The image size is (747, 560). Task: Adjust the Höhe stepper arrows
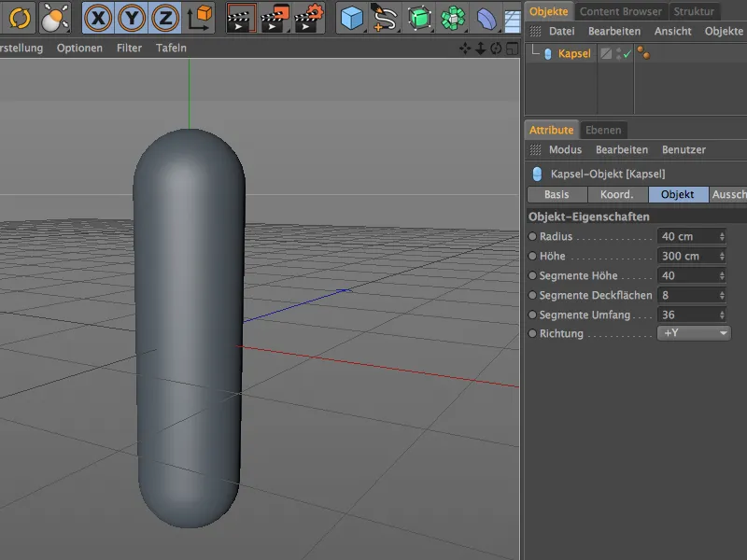pos(722,256)
